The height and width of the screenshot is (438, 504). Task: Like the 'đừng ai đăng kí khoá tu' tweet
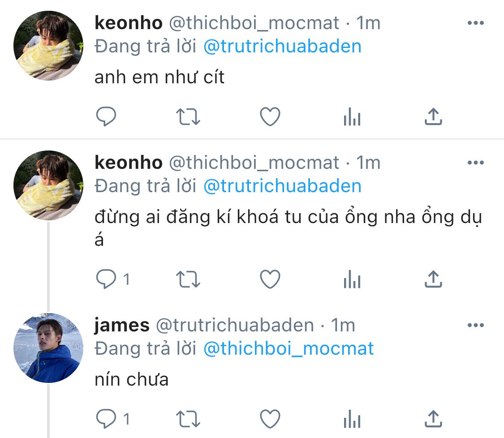pos(270,279)
